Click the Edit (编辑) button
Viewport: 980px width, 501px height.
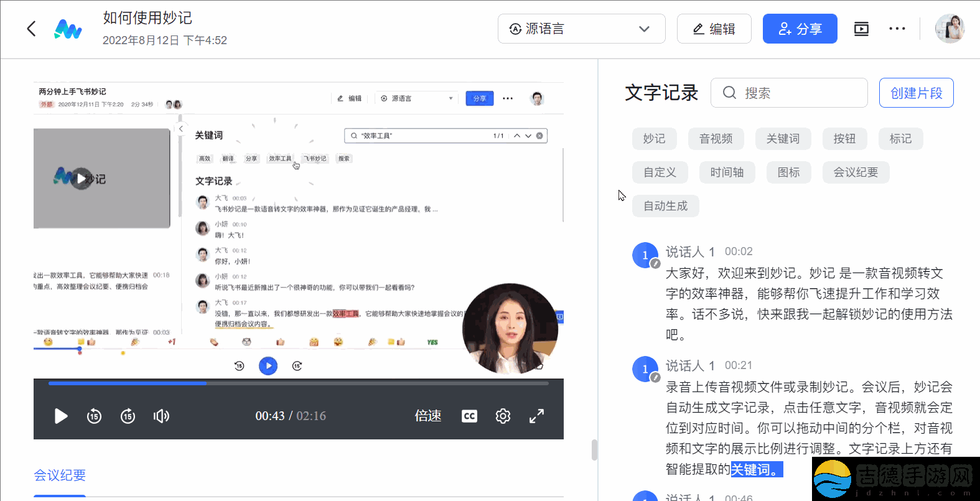(x=714, y=29)
